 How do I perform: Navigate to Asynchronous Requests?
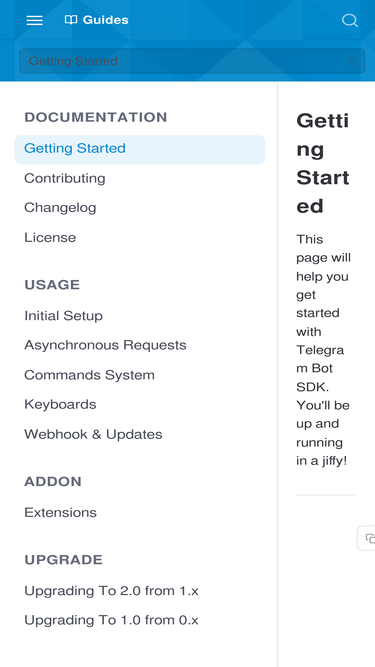point(105,345)
